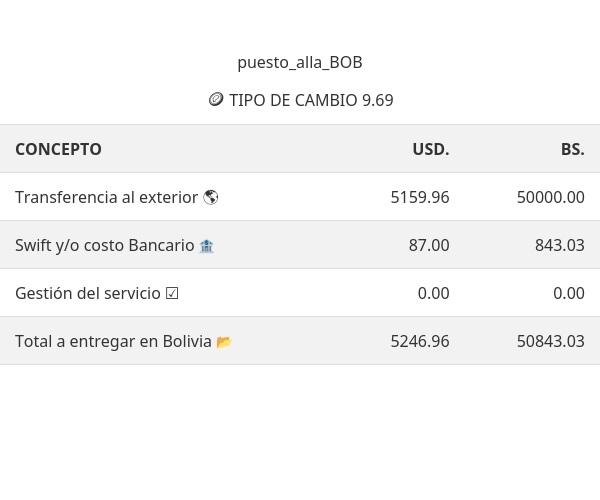Click the 5246.96 USD total value
The height and width of the screenshot is (500, 600).
point(420,341)
